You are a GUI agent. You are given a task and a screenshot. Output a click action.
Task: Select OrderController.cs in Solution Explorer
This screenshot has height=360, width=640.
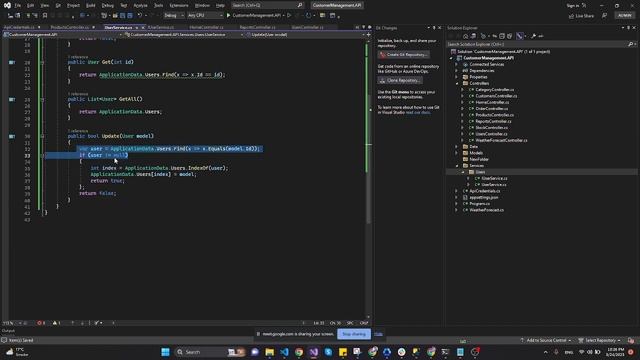[491, 109]
